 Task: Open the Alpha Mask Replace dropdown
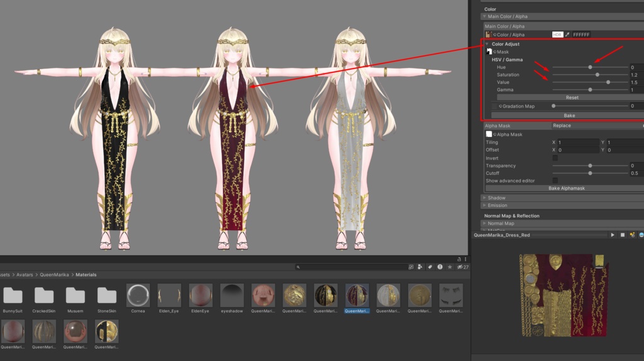pos(597,126)
